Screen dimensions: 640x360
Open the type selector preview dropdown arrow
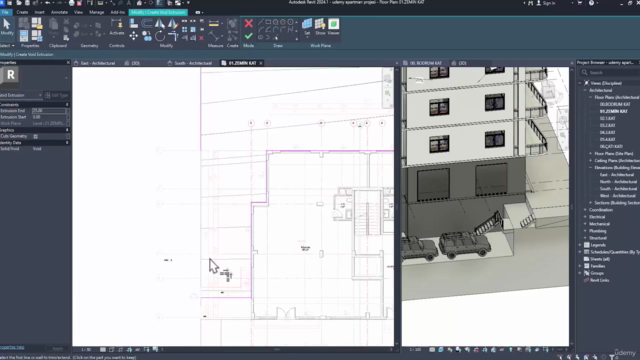(x=66, y=78)
